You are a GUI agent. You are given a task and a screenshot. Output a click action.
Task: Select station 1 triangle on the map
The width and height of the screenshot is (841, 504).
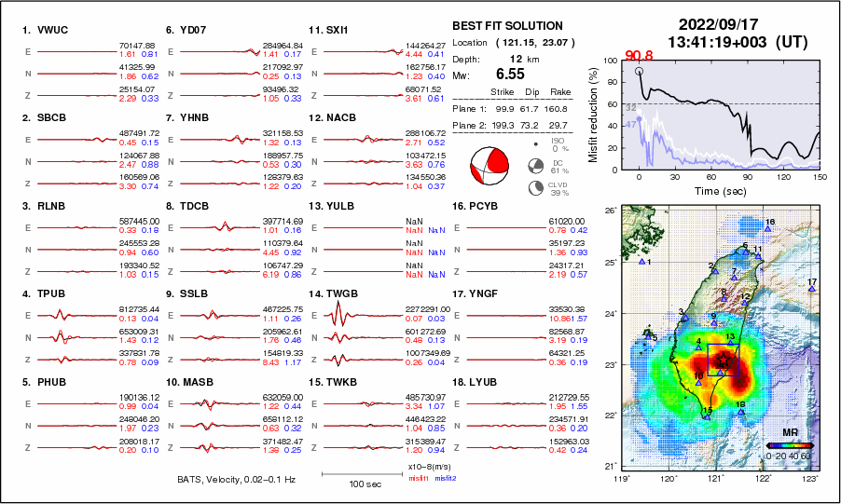pyautogui.click(x=641, y=263)
